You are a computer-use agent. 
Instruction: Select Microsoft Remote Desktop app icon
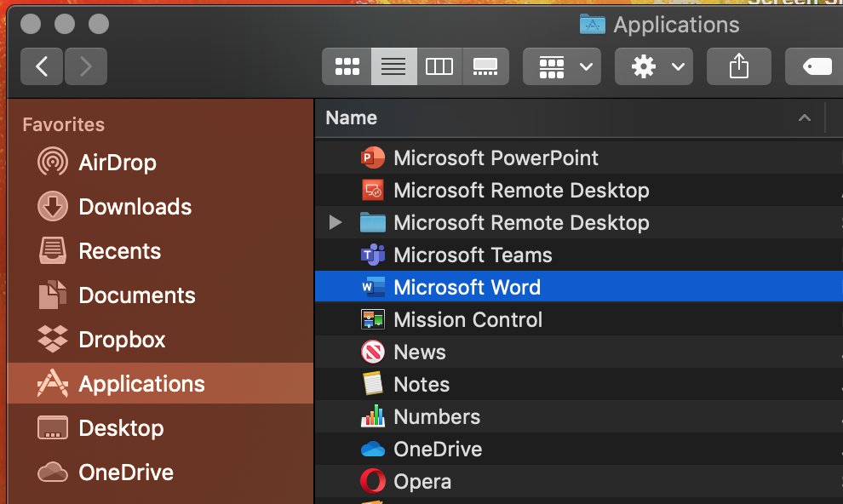coord(373,190)
